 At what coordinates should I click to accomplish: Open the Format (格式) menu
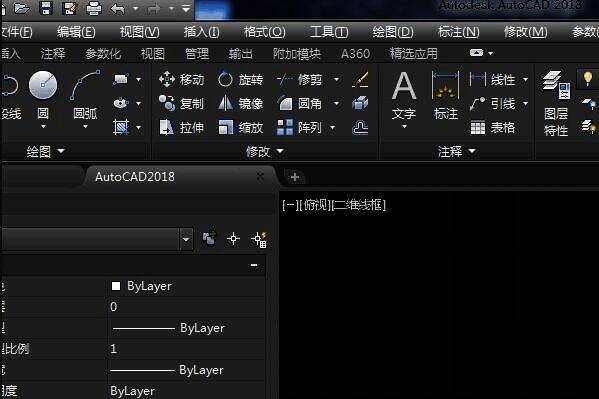click(x=265, y=32)
